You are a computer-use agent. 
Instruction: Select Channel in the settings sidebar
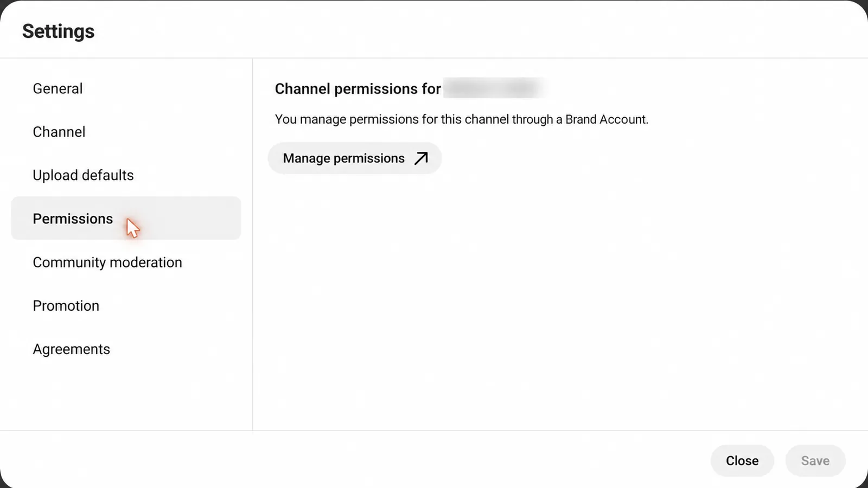(126, 132)
